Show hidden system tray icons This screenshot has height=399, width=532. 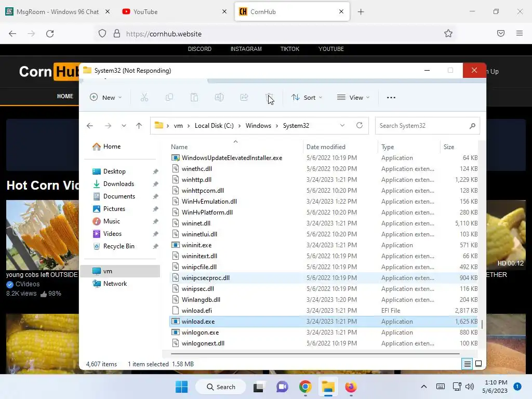[424, 387]
